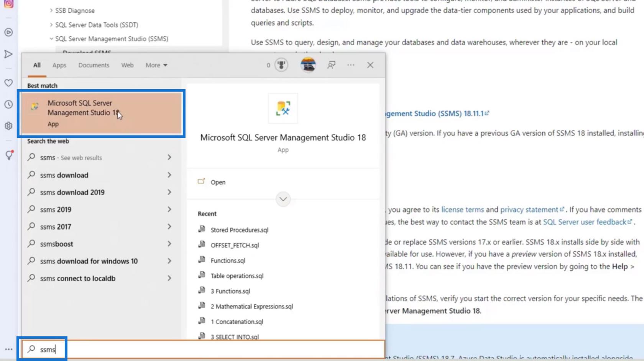Select 'ssms connect to localdb' suggestion text
The width and height of the screenshot is (644, 361).
coord(78,278)
